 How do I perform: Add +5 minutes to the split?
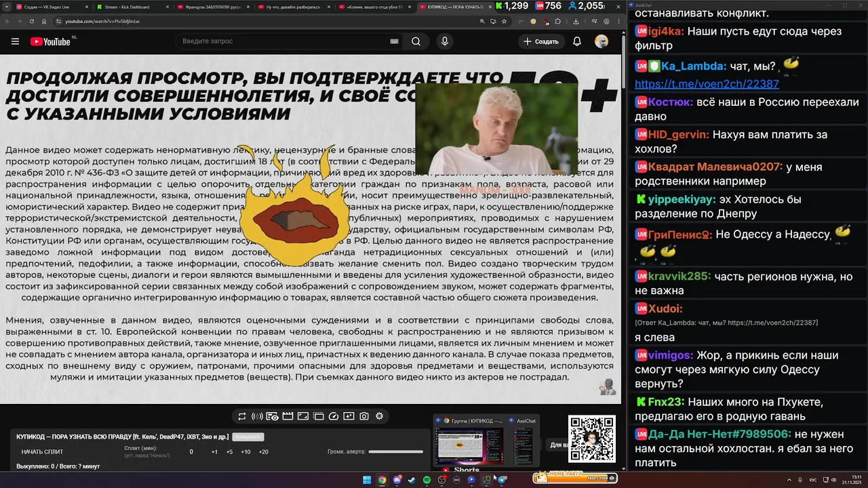[x=229, y=452]
